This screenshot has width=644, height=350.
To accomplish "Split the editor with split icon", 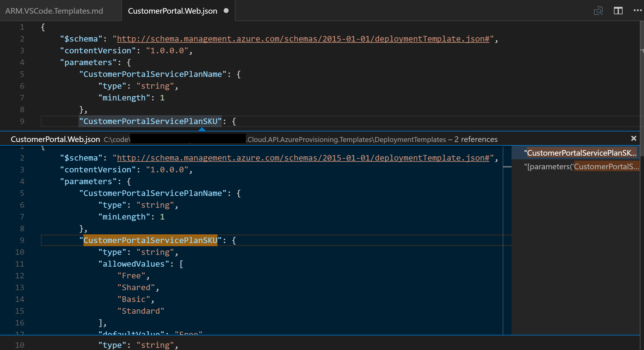I will pos(618,11).
